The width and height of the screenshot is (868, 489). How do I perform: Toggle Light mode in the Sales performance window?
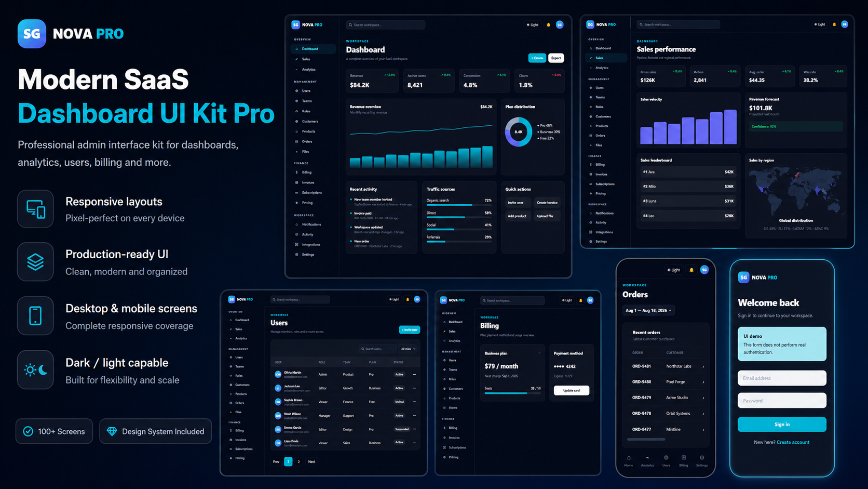[820, 24]
